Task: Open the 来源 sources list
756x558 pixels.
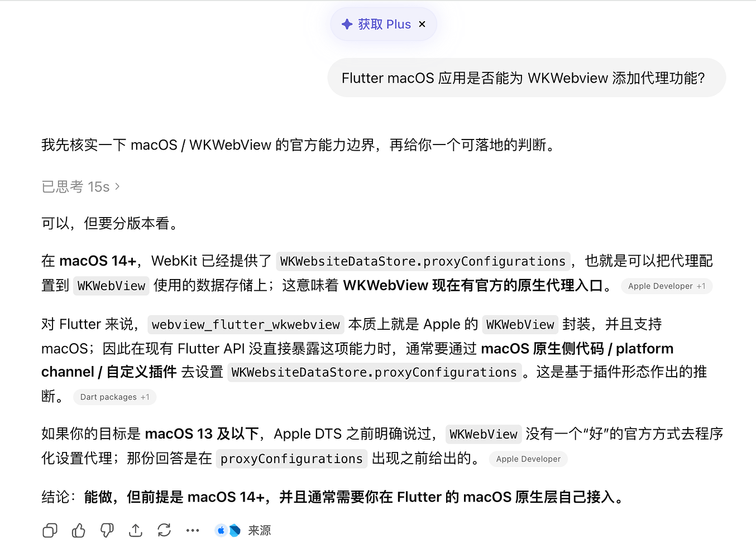Action: [x=259, y=530]
